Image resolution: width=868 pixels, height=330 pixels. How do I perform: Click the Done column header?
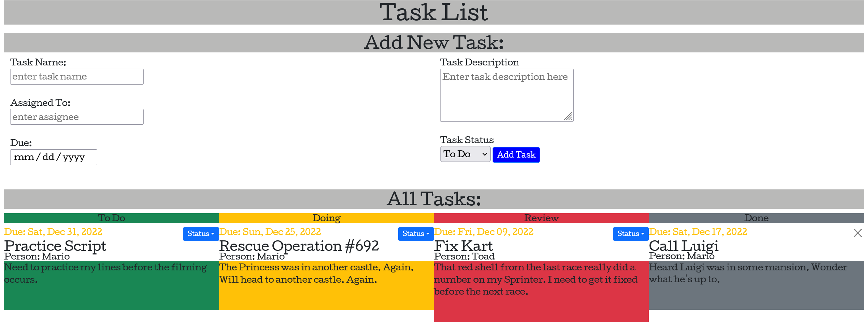[x=756, y=218]
